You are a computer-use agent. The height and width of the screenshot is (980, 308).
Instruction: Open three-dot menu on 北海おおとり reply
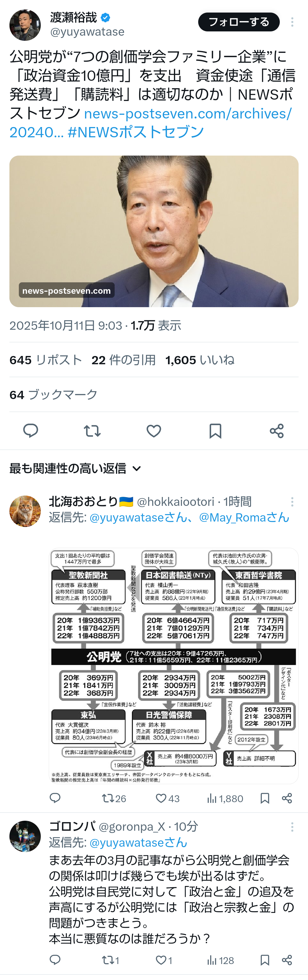click(292, 502)
